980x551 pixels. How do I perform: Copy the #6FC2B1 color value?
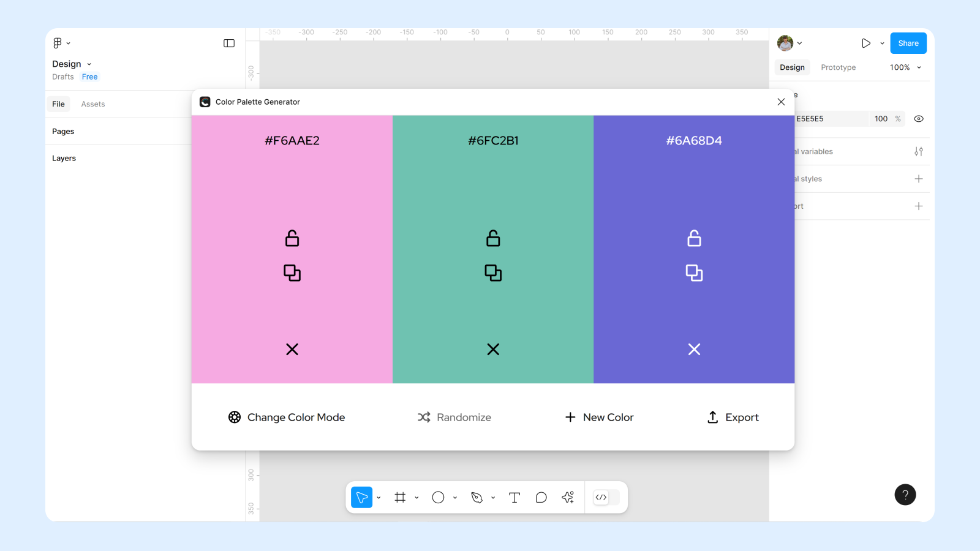pos(492,273)
